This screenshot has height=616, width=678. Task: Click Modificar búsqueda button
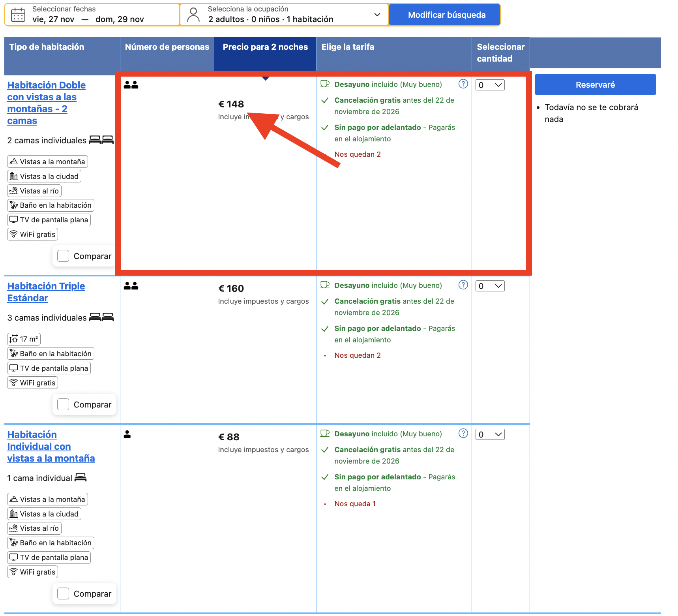tap(445, 15)
